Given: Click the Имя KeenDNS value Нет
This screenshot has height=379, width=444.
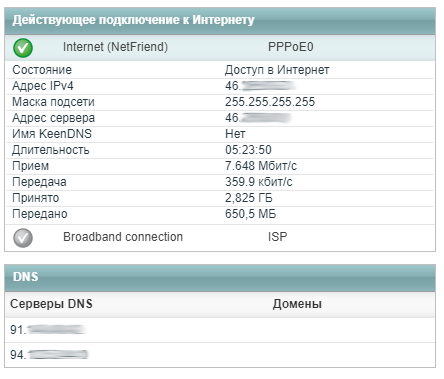Looking at the screenshot, I should pyautogui.click(x=235, y=134).
